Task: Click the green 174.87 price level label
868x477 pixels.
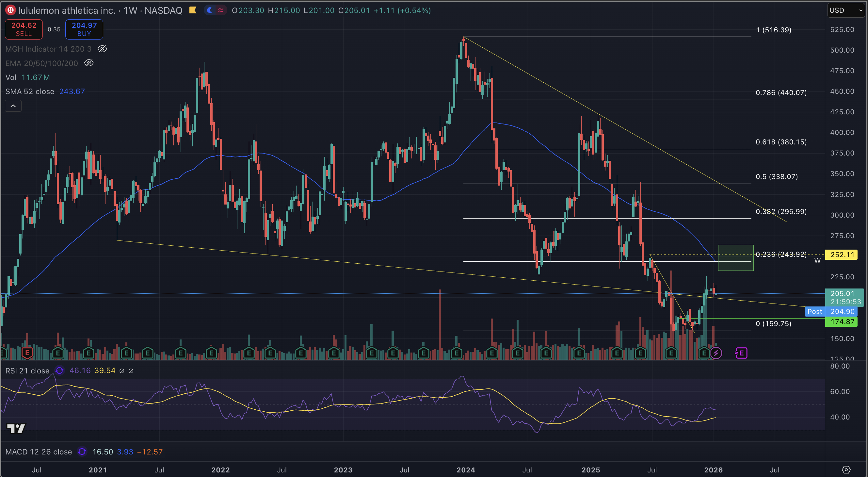Action: pos(842,321)
